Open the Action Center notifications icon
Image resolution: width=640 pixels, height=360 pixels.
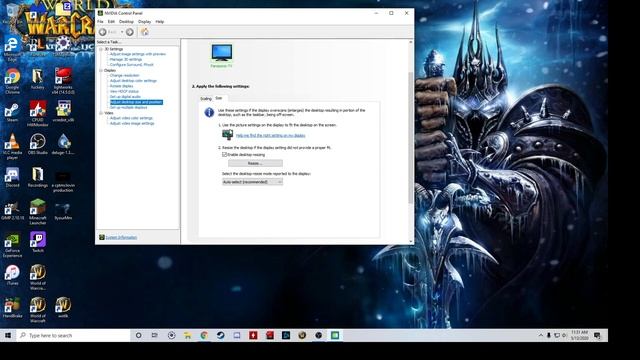(x=598, y=336)
